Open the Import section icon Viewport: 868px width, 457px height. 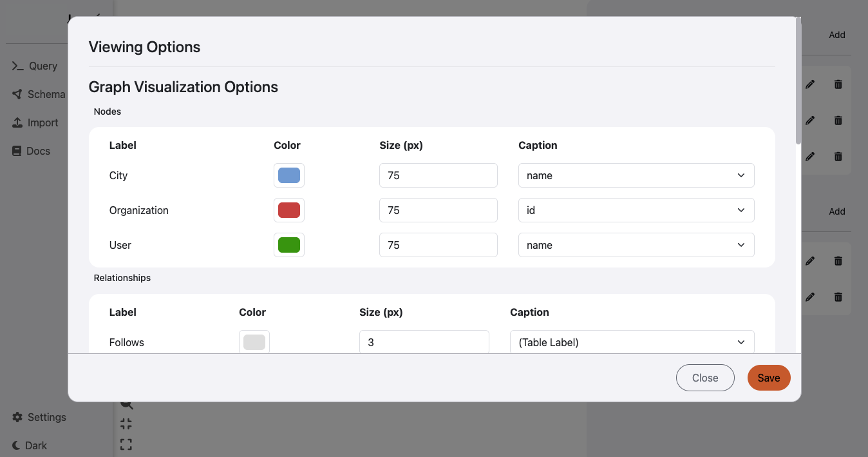click(17, 122)
